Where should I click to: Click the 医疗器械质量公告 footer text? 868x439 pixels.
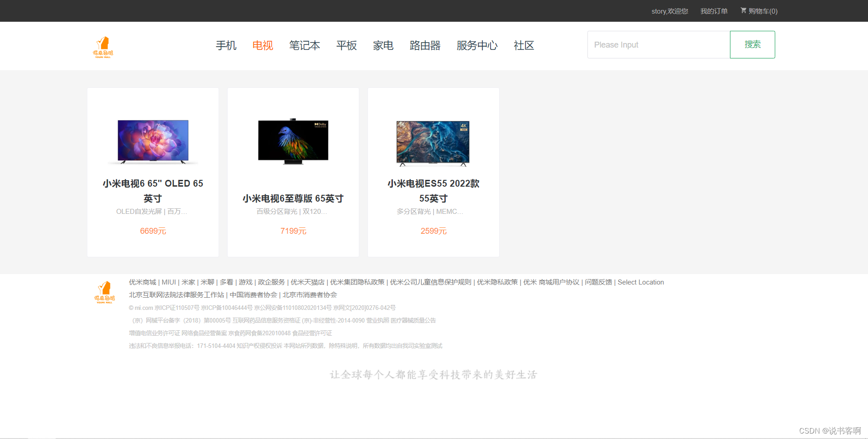pos(413,320)
